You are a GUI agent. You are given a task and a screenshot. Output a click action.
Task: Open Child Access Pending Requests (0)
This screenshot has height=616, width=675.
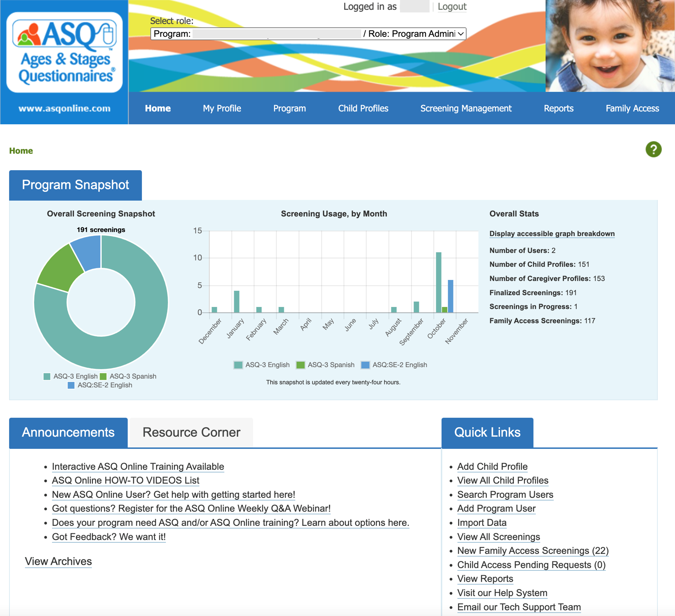[531, 565]
